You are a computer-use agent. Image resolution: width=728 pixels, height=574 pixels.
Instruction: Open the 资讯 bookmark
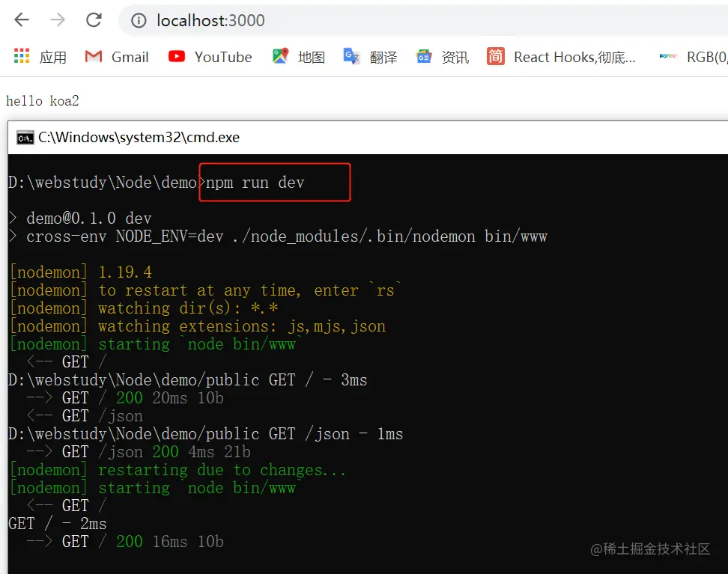point(455,57)
